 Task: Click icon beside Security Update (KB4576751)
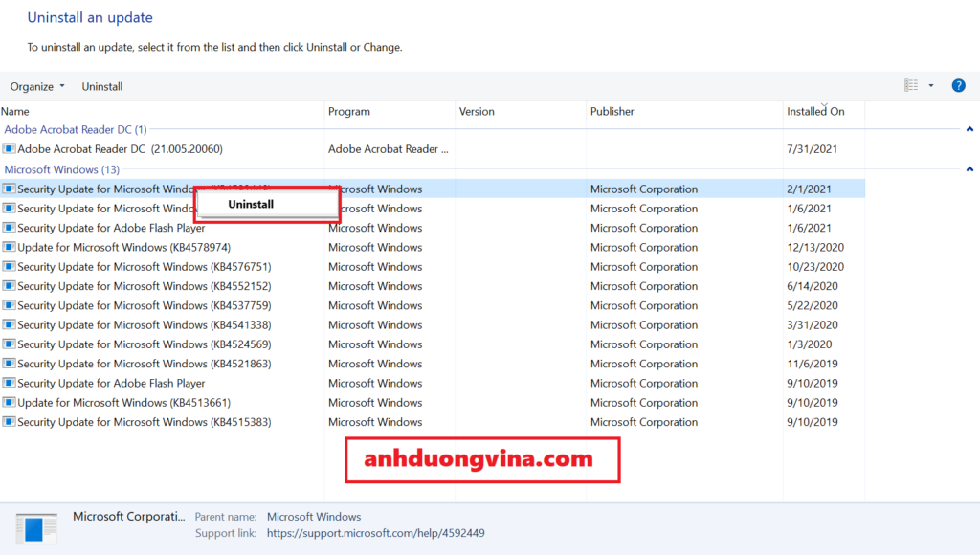click(10, 267)
